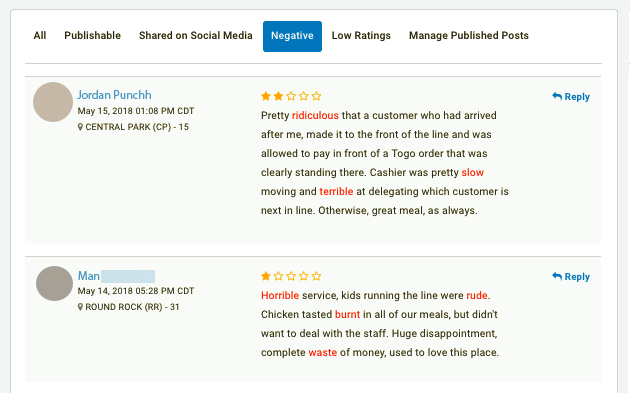Click the location pin icon beside ROUND ROCK
Image resolution: width=630 pixels, height=393 pixels.
[x=80, y=307]
